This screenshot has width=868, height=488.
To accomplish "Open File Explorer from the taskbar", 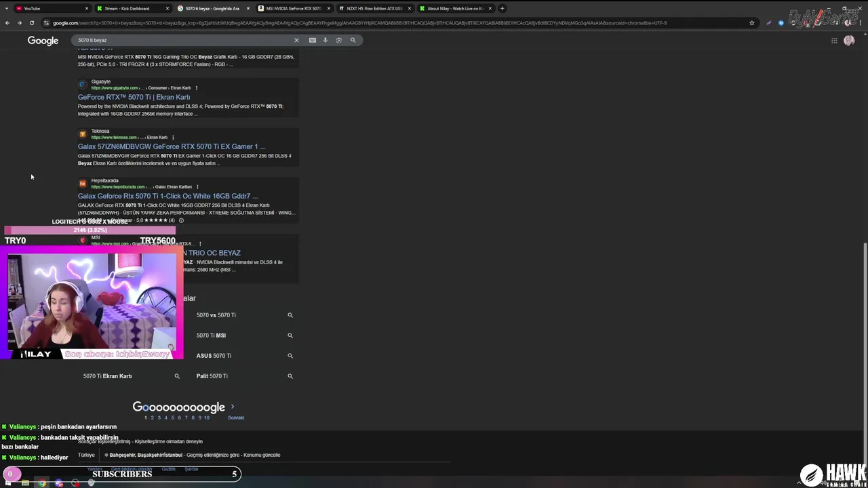I will [x=25, y=483].
